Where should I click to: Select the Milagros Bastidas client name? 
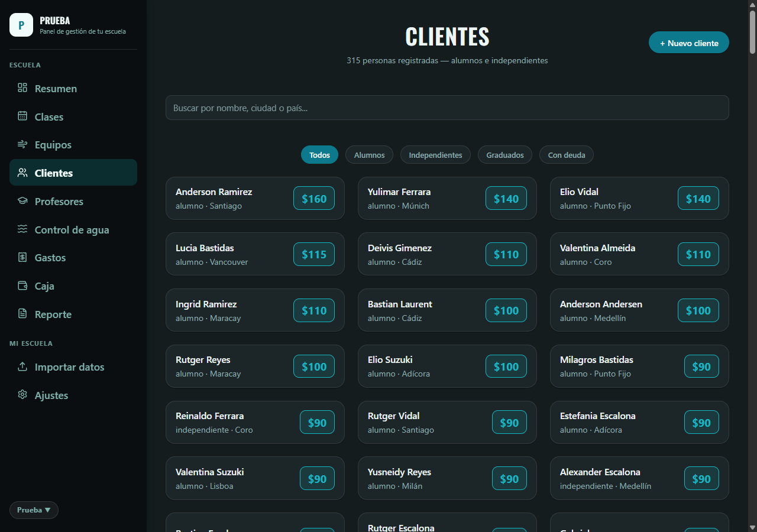[597, 359]
